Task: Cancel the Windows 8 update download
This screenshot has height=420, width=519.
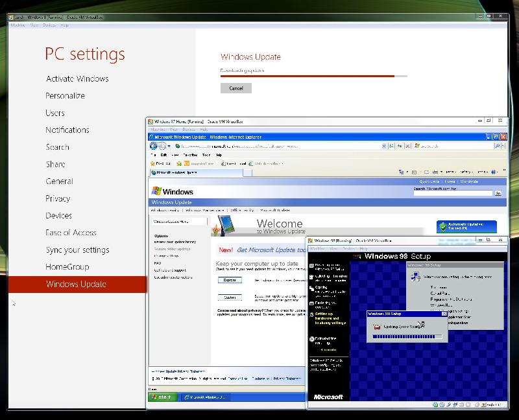Action: click(236, 88)
